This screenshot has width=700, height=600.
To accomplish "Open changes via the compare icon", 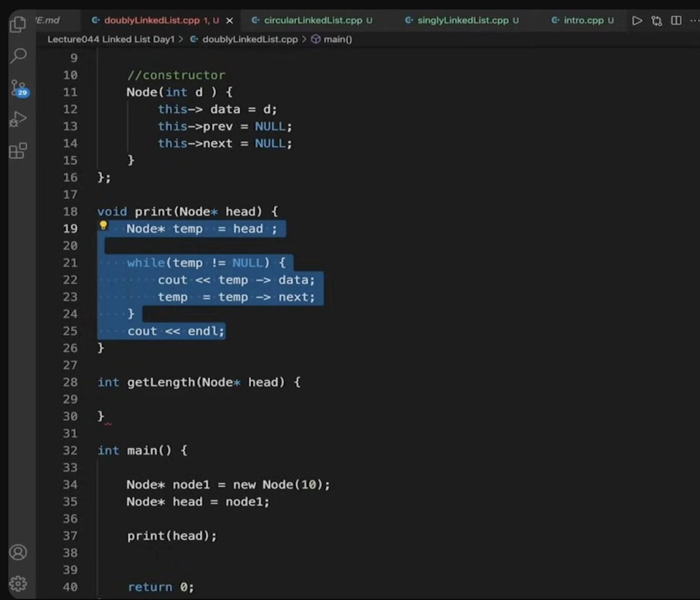I will coord(657,21).
